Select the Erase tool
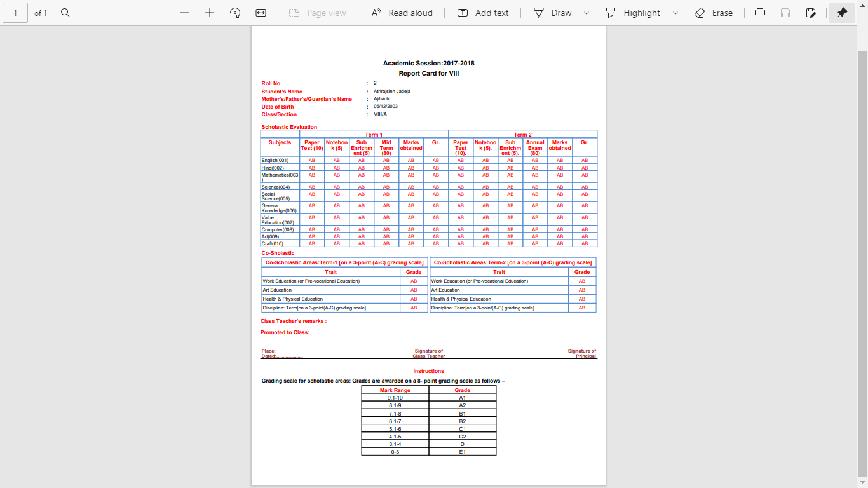The image size is (868, 488). [x=715, y=13]
